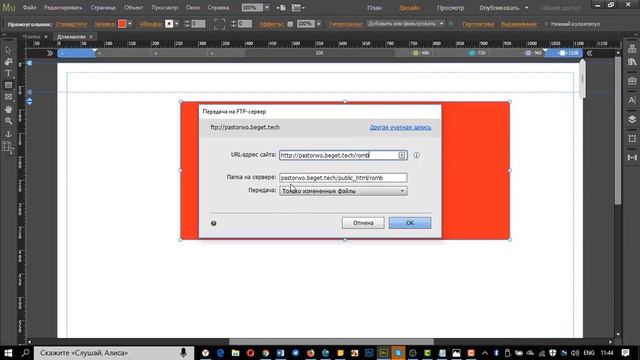Open Firefox from taskbar
This screenshot has width=640, height=360.
[x=311, y=353]
